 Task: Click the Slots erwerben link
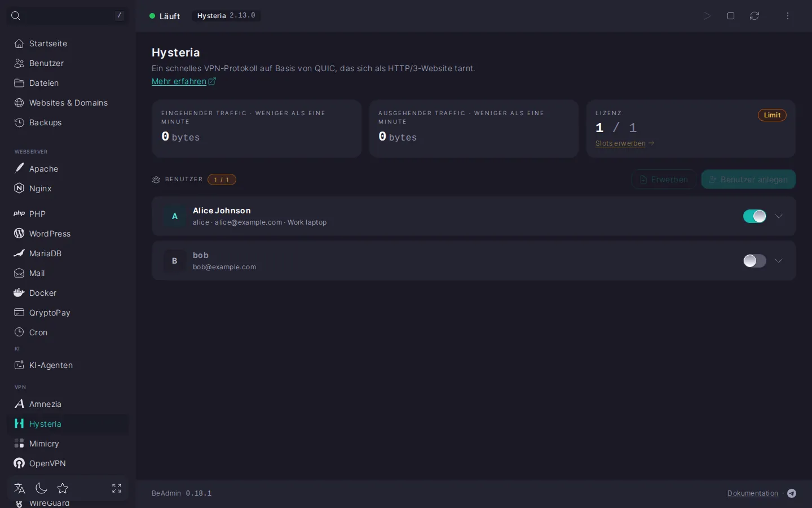click(x=625, y=143)
